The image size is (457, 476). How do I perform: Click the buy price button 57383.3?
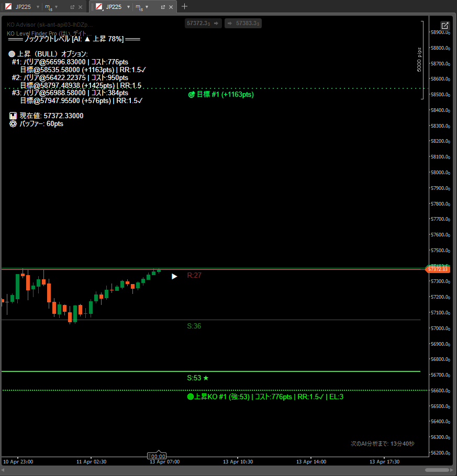click(x=243, y=24)
